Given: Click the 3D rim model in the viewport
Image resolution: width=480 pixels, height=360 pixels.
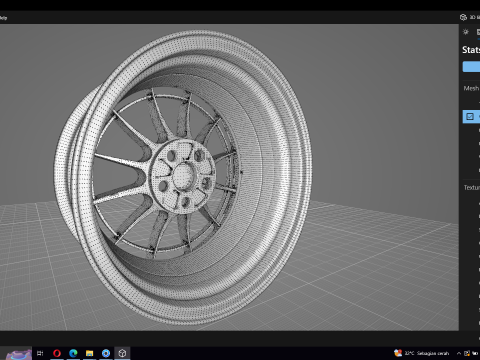Looking at the screenshot, I should [183, 177].
